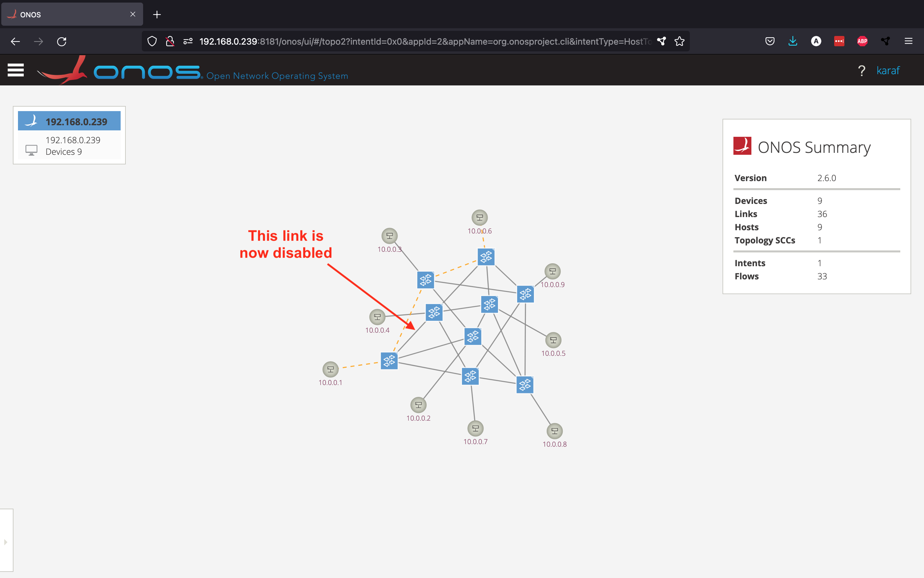Click the Devices 9 text in instance panel
924x578 pixels.
tap(64, 152)
